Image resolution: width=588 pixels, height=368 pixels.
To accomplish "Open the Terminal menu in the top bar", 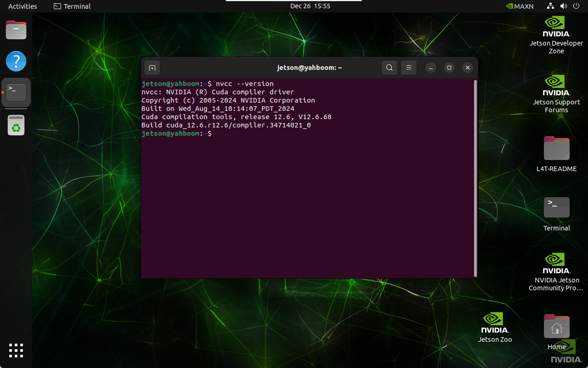I will [x=72, y=6].
